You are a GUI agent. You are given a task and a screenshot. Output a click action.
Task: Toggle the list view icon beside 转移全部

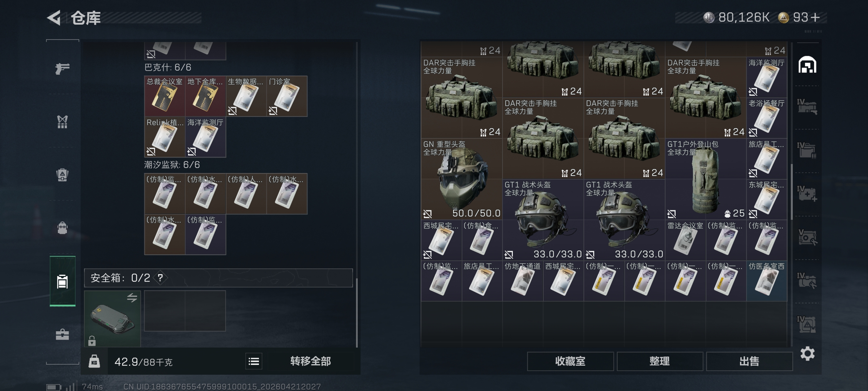pyautogui.click(x=254, y=361)
